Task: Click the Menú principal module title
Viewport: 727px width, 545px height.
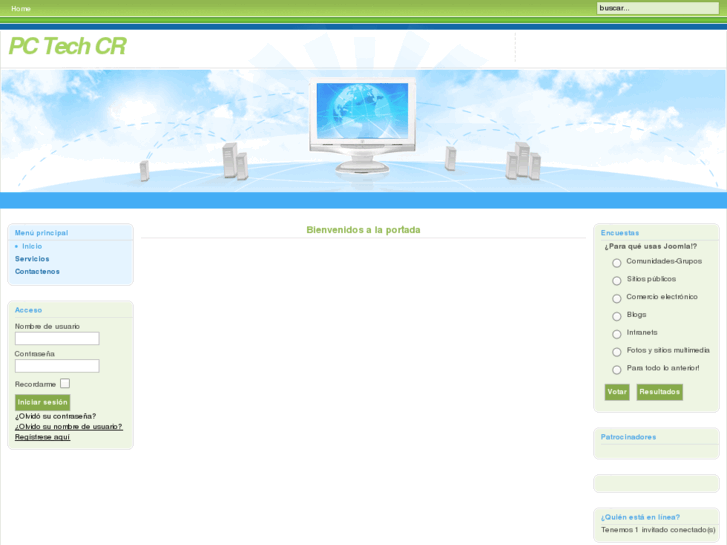Action: pyautogui.click(x=41, y=233)
